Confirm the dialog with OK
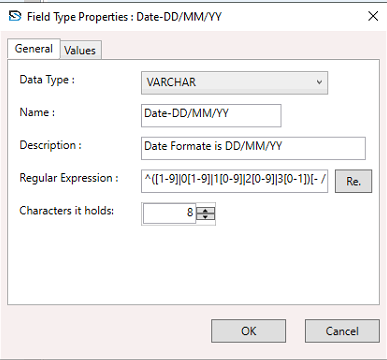 click(248, 331)
